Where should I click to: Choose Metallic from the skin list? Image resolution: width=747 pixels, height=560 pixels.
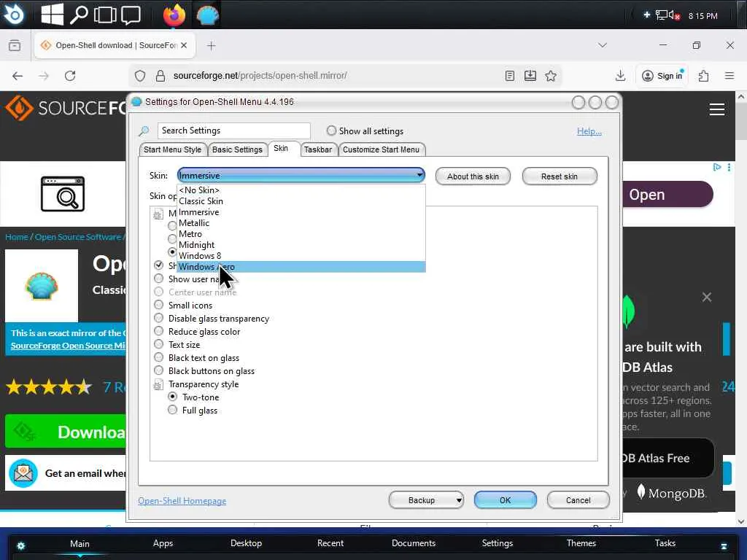click(x=301, y=223)
